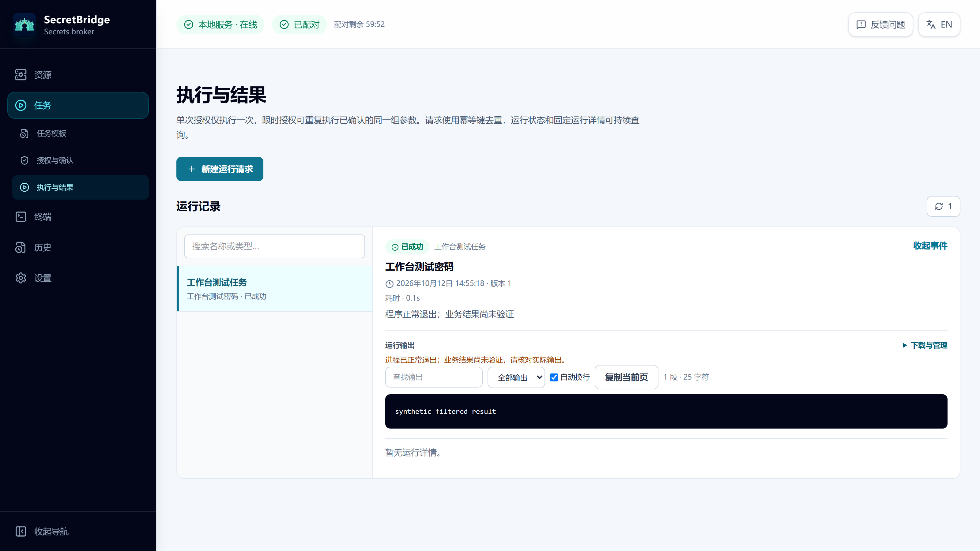Go to 任务模板 menu item
Screen dimensions: 980x551
(x=80, y=133)
